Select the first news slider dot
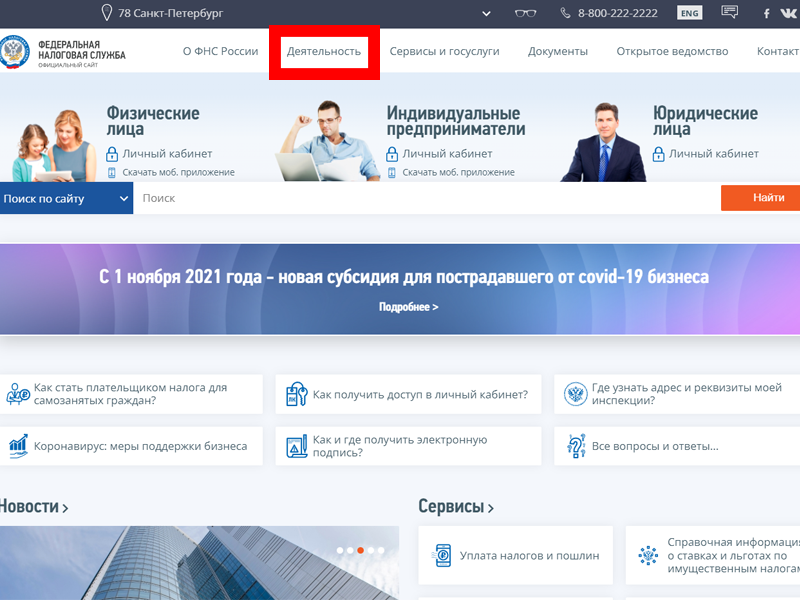 pyautogui.click(x=340, y=551)
